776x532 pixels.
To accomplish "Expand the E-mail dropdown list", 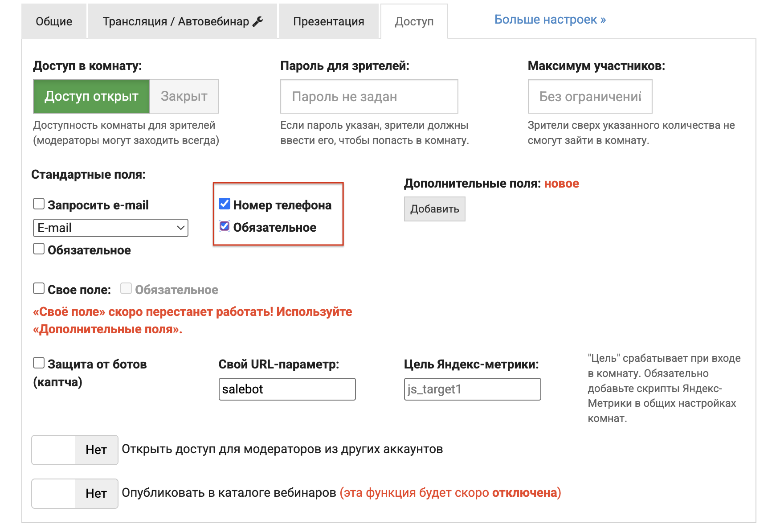I will [110, 228].
